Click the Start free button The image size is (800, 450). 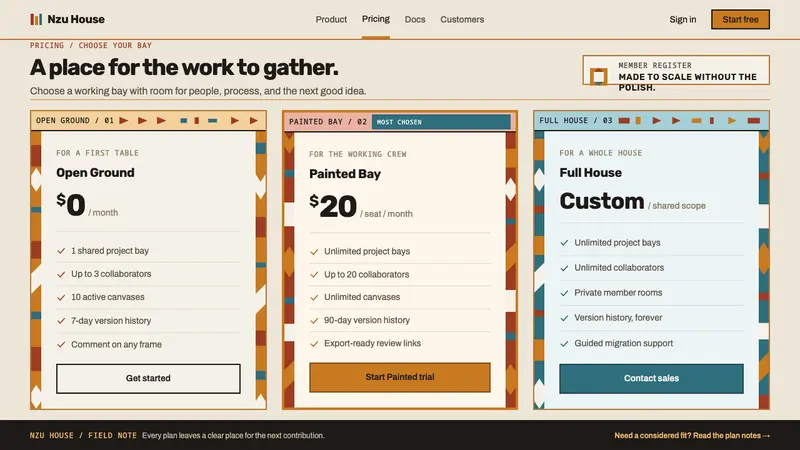point(740,19)
